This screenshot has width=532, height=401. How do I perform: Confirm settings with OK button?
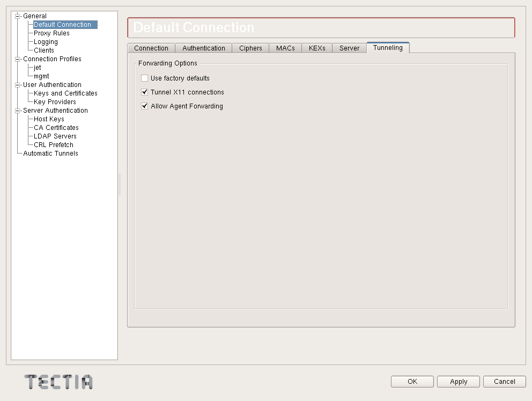pos(412,382)
